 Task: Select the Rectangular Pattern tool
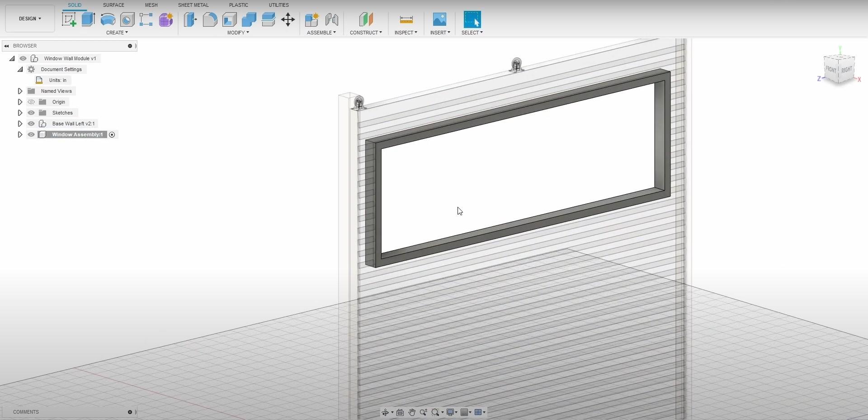point(146,19)
